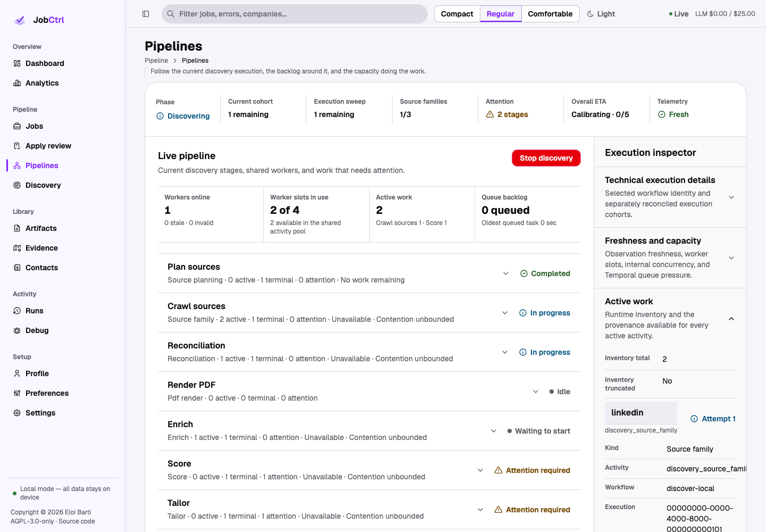Select Comfortable density
This screenshot has width=766, height=532.
tap(550, 14)
